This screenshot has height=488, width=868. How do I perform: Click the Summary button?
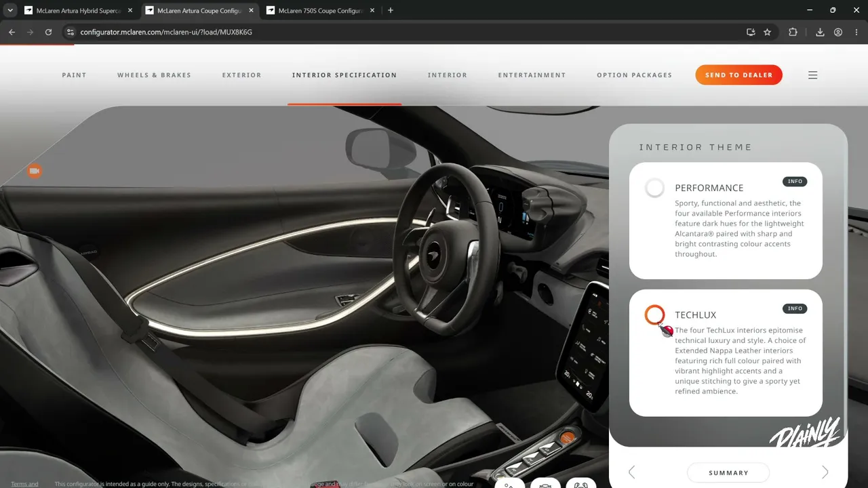(x=728, y=472)
